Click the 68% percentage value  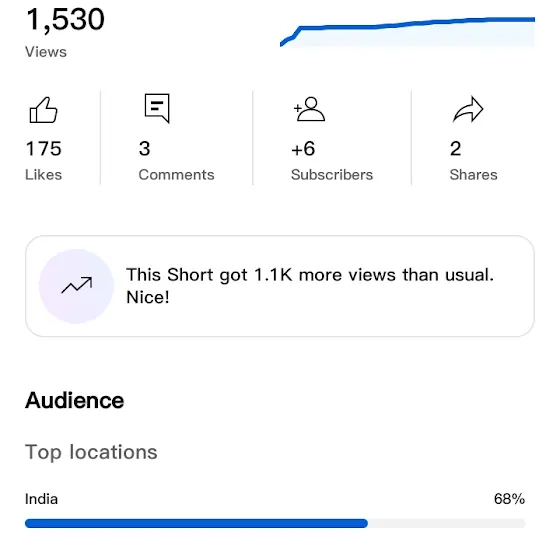pyautogui.click(x=510, y=499)
